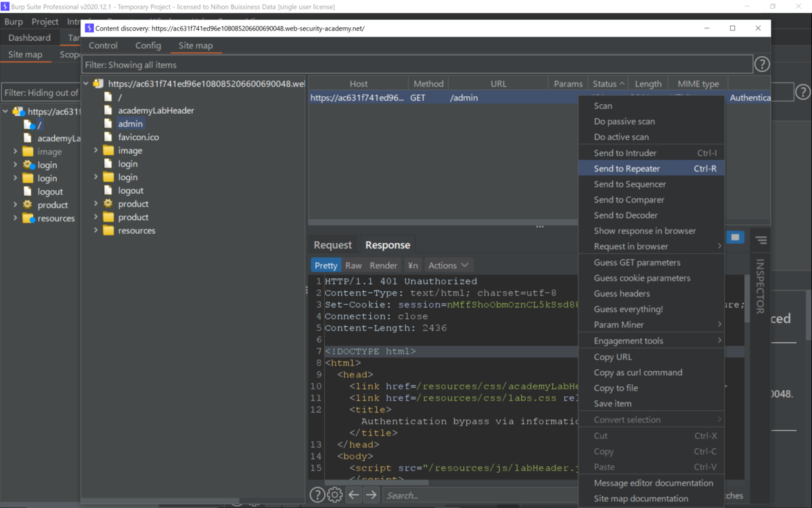Screen dimensions: 812x508
Task: Switch message view to Pretty
Action: (325, 266)
